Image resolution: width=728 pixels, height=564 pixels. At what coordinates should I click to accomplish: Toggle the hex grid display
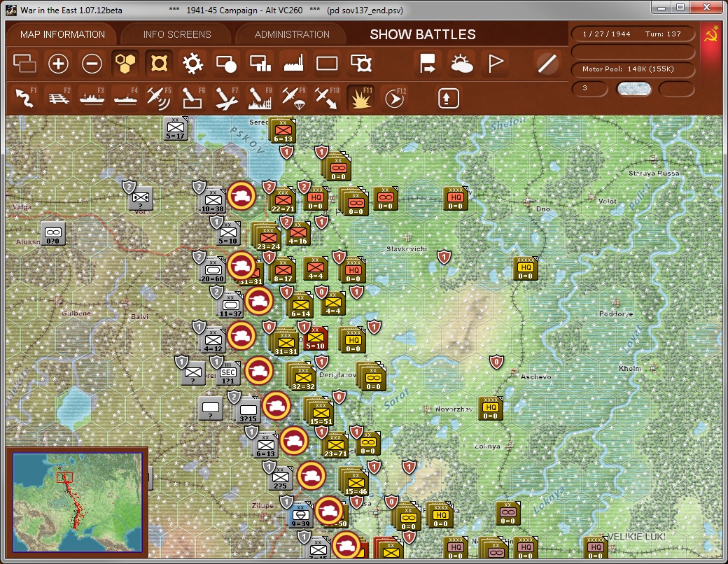[125, 64]
